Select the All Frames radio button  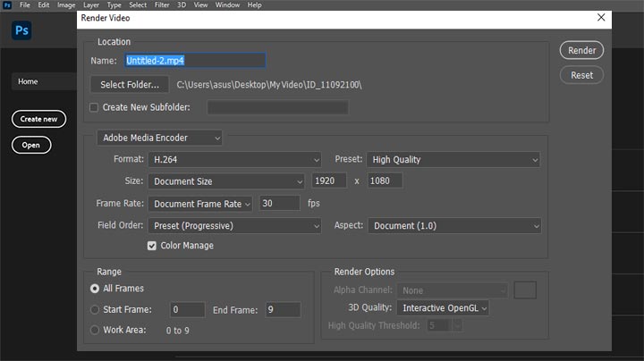[95, 289]
